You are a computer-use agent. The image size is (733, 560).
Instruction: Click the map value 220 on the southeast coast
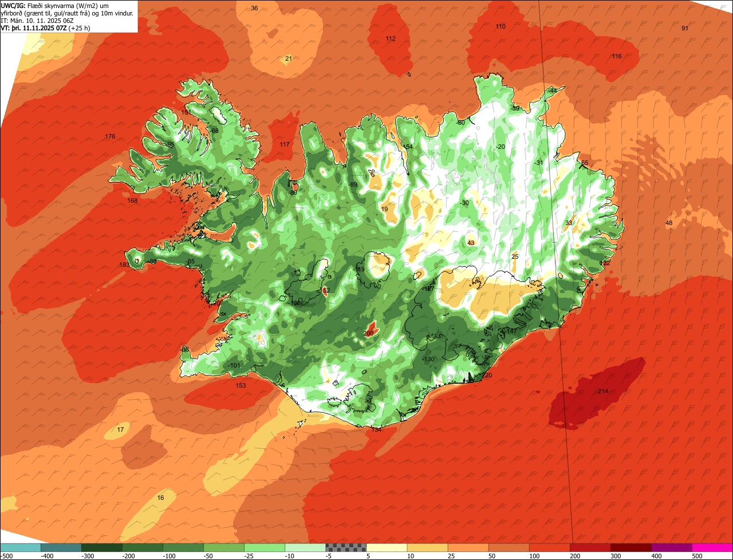click(x=487, y=376)
